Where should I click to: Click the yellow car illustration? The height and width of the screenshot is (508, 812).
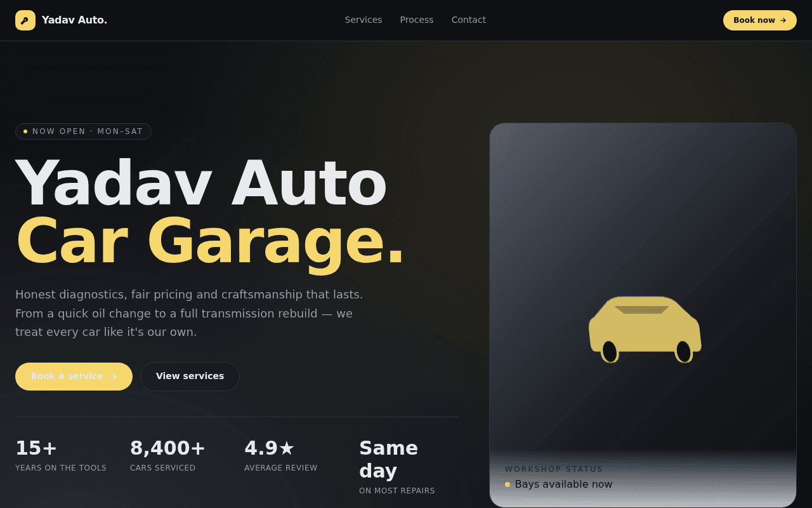coord(645,330)
